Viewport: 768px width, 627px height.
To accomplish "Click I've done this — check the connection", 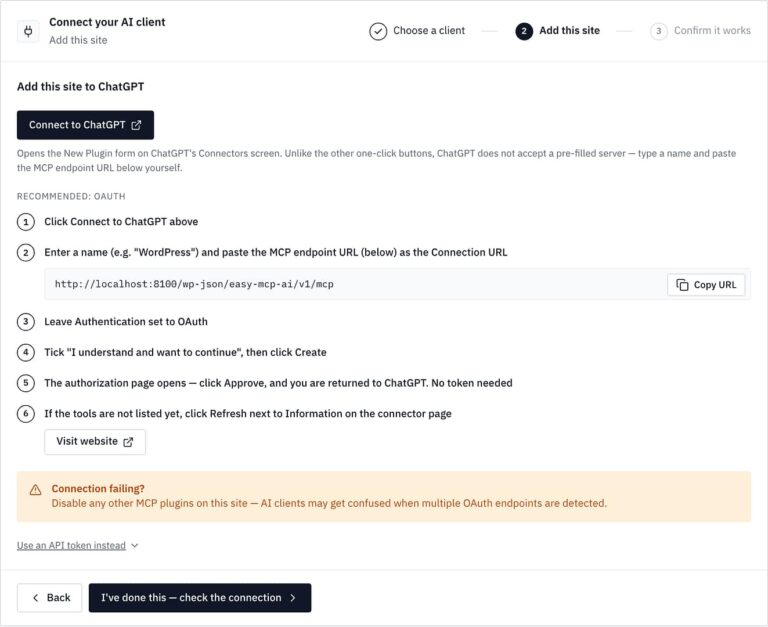I will coord(200,598).
